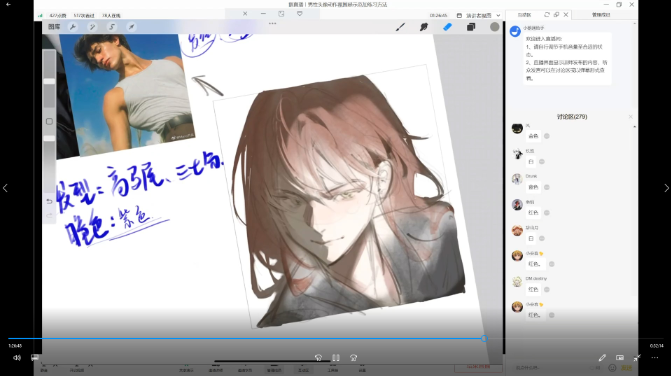Switch to the discussion (讨论区) tab
Viewport: 671px width, 376px height.
tap(524, 15)
